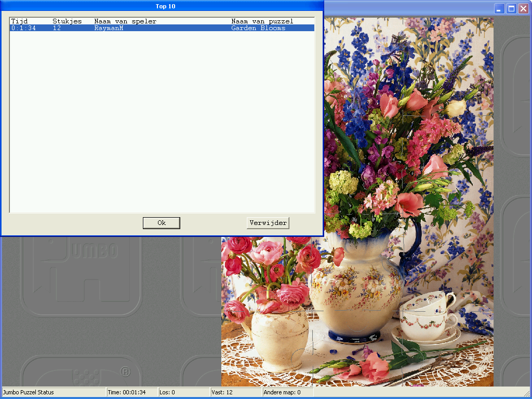Click the Jumbo Puzzel Status panel
Viewport: 532px width, 399px height.
54,392
